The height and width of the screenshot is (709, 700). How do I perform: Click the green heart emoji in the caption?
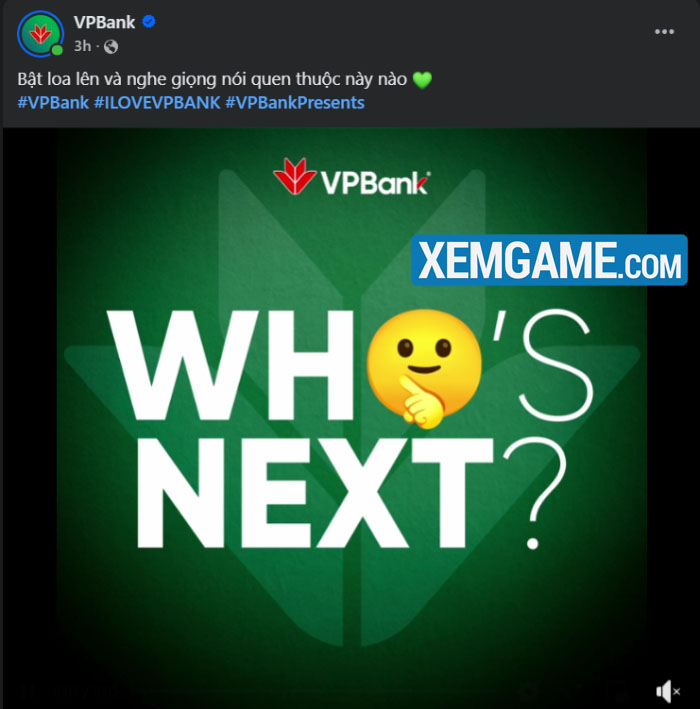[x=422, y=80]
